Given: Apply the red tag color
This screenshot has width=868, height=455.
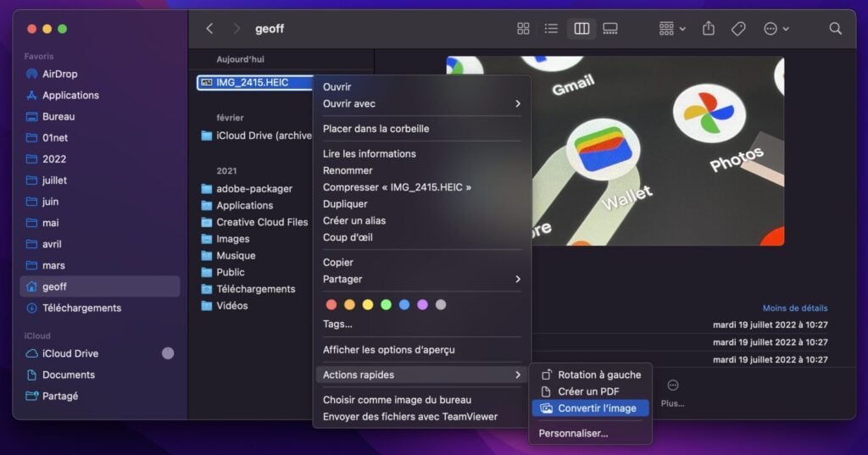Looking at the screenshot, I should [331, 304].
